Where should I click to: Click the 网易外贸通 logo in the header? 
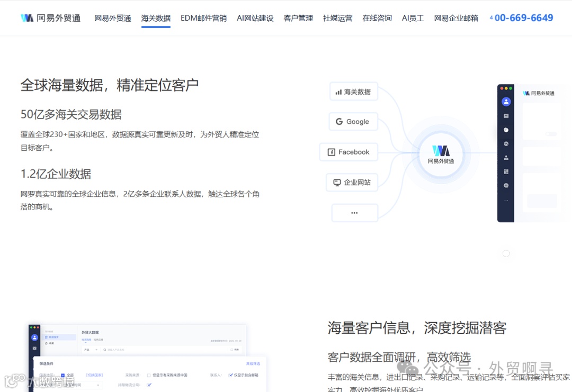tap(51, 18)
